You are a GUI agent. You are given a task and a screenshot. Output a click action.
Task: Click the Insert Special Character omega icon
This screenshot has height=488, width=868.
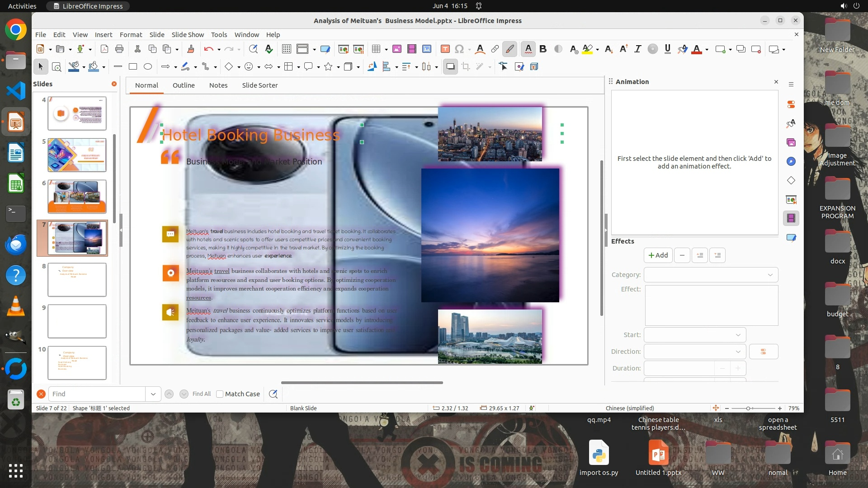pos(459,49)
